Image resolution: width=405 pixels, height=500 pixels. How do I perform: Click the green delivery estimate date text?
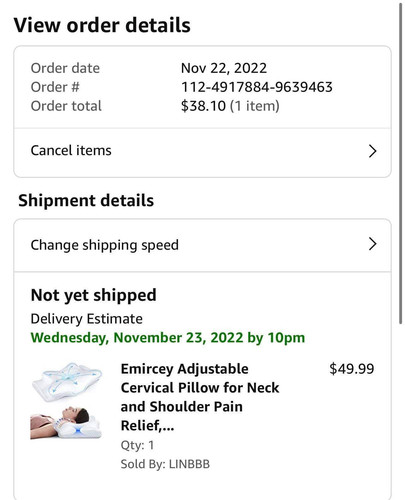(x=168, y=338)
